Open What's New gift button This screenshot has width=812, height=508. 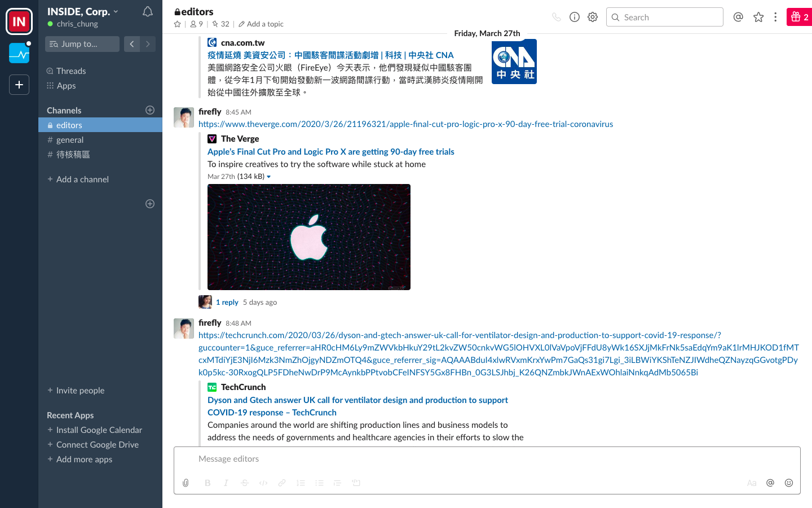point(799,17)
